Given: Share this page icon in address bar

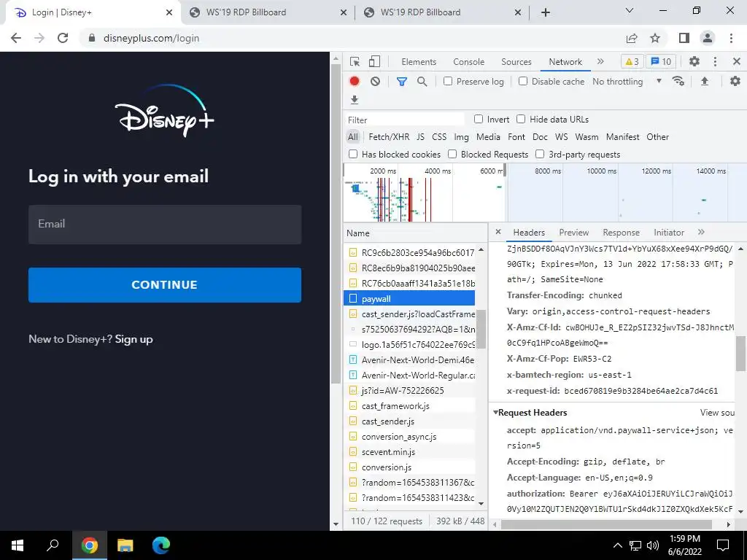Looking at the screenshot, I should coord(632,38).
